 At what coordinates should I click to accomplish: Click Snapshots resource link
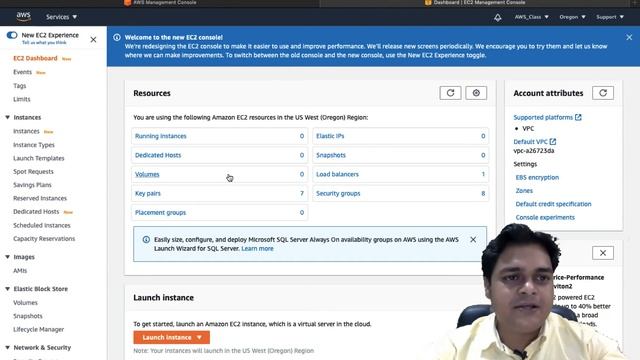331,155
